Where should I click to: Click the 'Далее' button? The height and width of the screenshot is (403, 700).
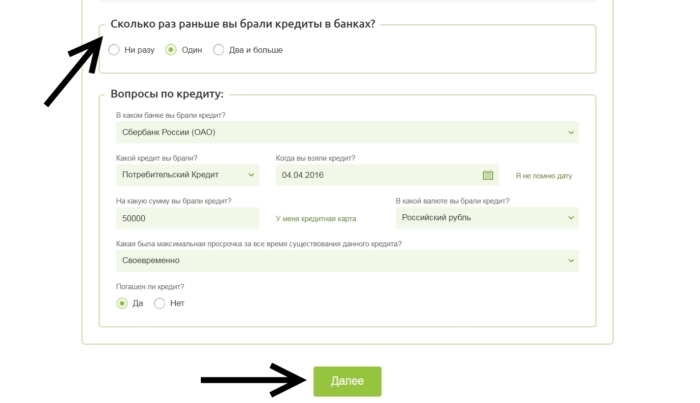(x=347, y=381)
